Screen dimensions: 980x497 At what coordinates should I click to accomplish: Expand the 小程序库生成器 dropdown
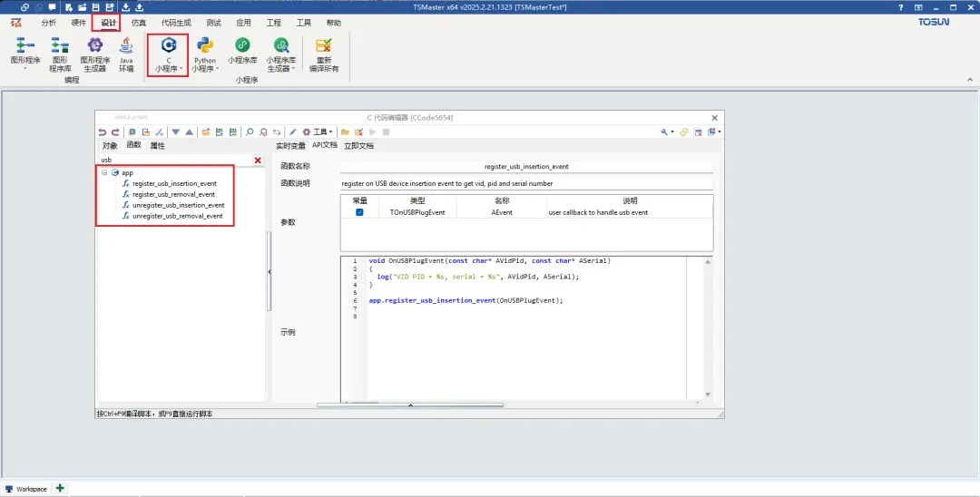[x=292, y=69]
